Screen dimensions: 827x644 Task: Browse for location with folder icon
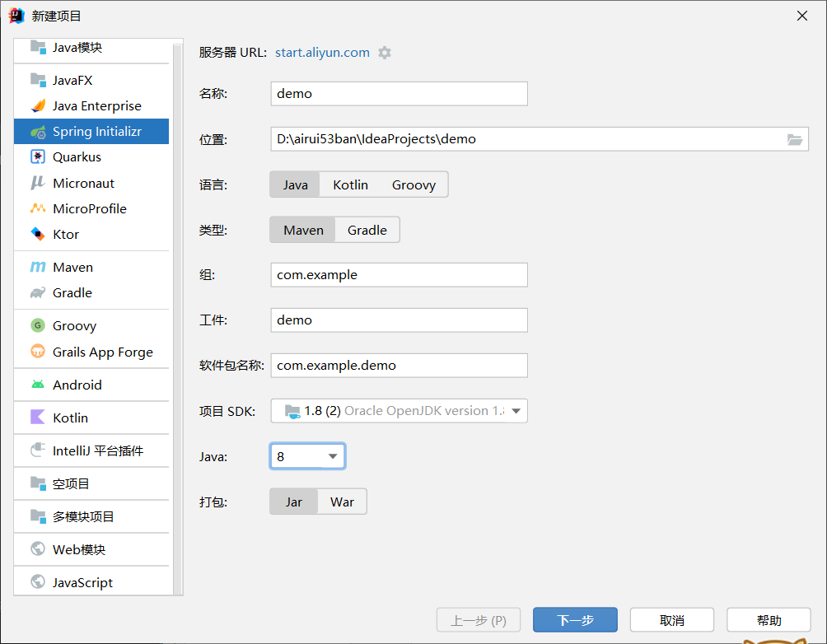pyautogui.click(x=794, y=139)
